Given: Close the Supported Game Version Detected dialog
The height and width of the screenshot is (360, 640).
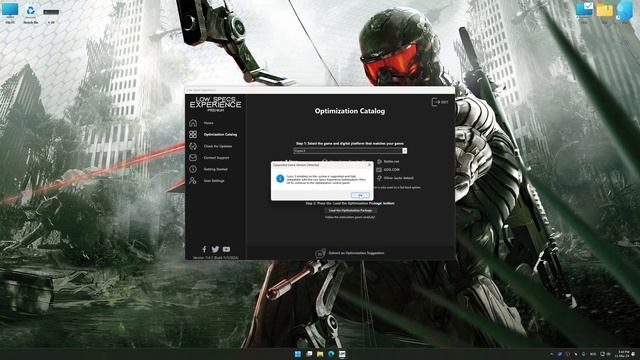Looking at the screenshot, I should tap(369, 165).
